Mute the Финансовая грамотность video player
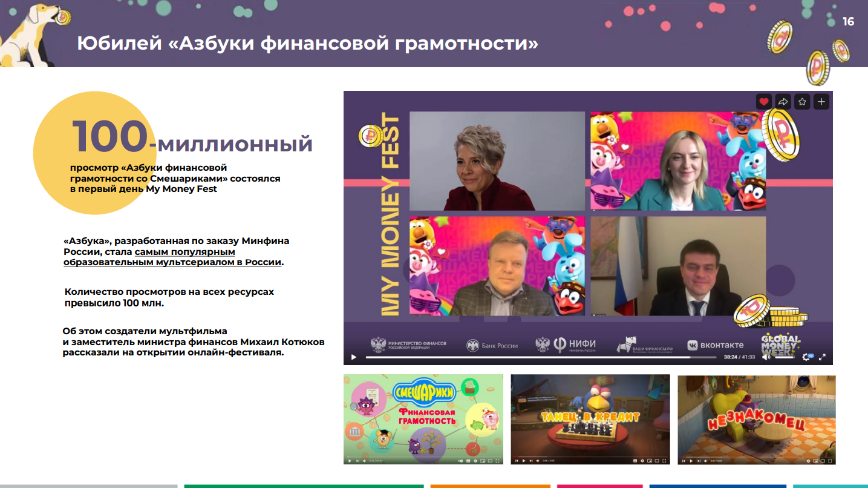 pos(364,461)
